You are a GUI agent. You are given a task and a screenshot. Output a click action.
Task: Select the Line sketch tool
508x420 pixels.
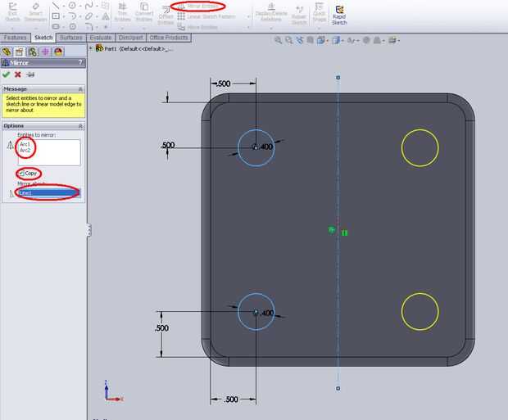[x=56, y=6]
